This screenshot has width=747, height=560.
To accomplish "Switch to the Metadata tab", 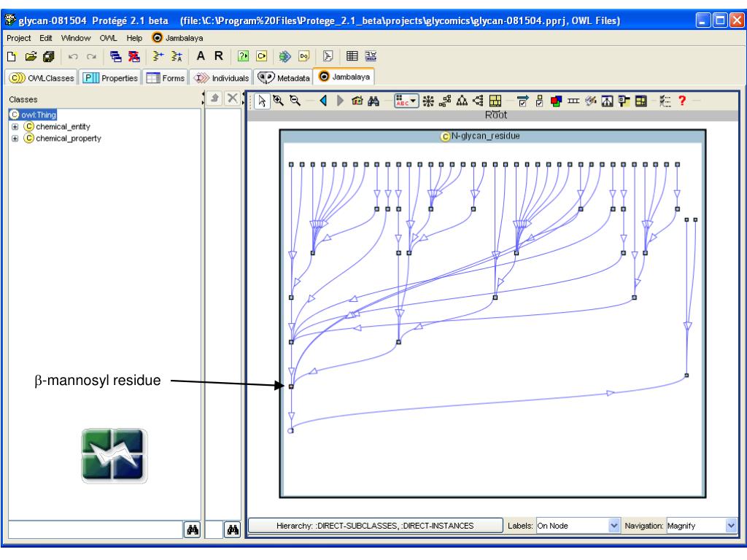I will coord(284,77).
